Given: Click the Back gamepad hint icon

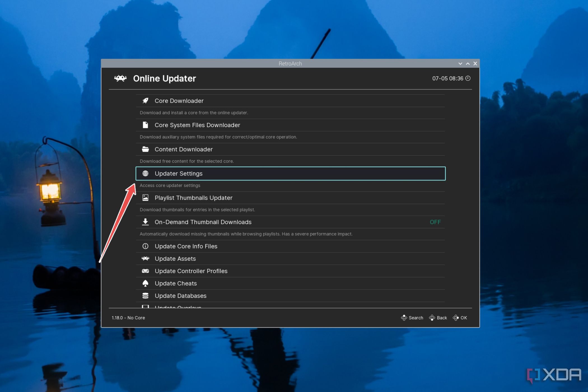Looking at the screenshot, I should (x=432, y=318).
